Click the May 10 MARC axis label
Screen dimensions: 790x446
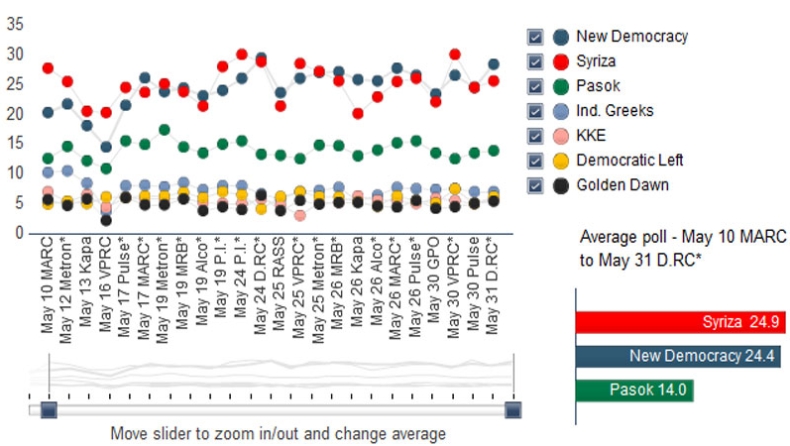pos(46,285)
